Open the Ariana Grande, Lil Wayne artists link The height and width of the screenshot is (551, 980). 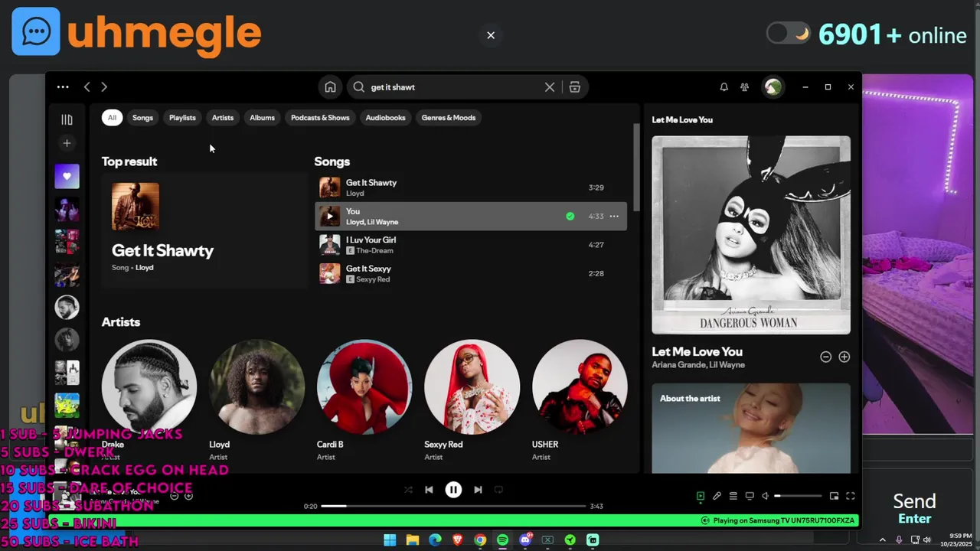(x=698, y=365)
